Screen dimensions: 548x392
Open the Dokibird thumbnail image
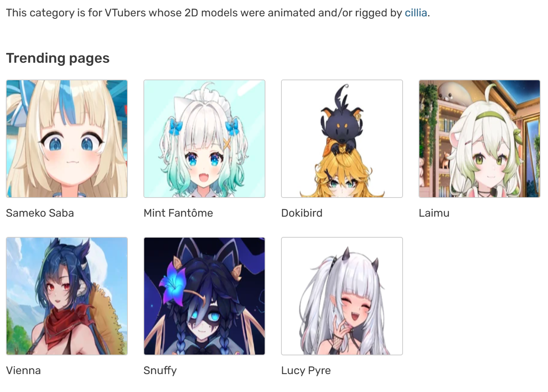[x=342, y=139]
